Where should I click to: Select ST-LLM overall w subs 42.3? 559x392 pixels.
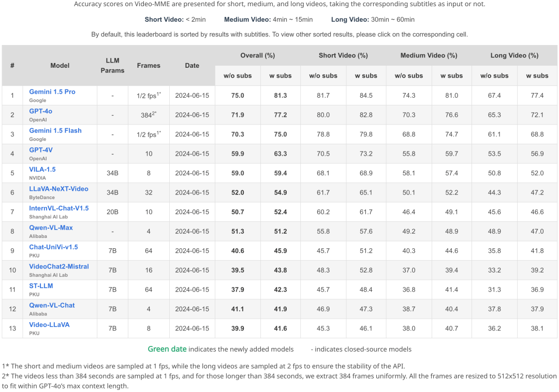280,290
